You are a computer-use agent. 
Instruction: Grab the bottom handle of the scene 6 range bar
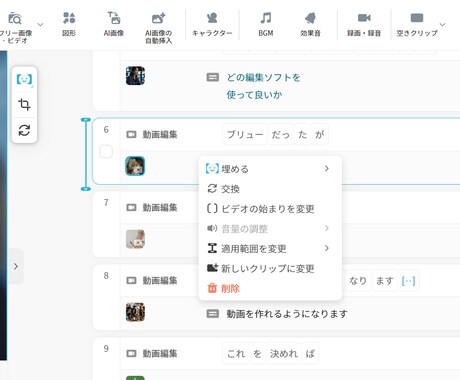(x=86, y=189)
